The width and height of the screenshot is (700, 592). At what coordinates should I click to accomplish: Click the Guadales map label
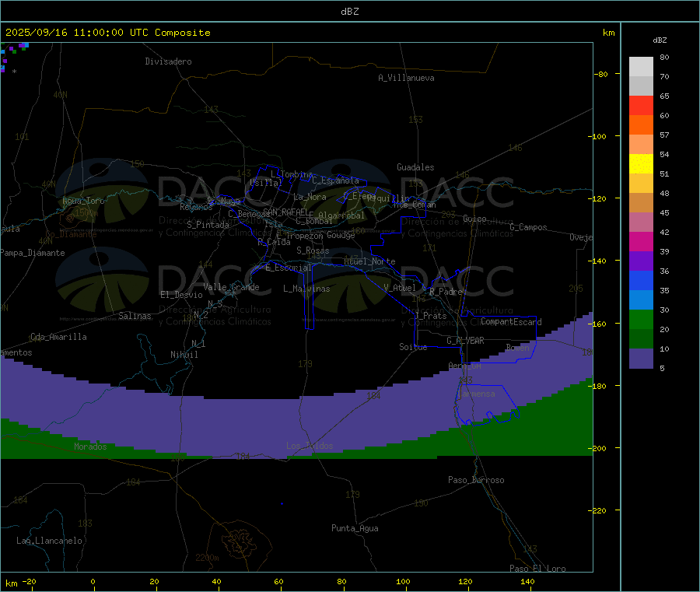click(415, 167)
